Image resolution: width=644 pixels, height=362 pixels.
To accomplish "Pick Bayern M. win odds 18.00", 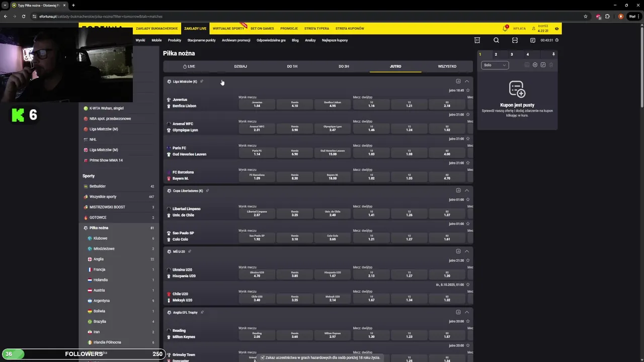I will point(333,176).
